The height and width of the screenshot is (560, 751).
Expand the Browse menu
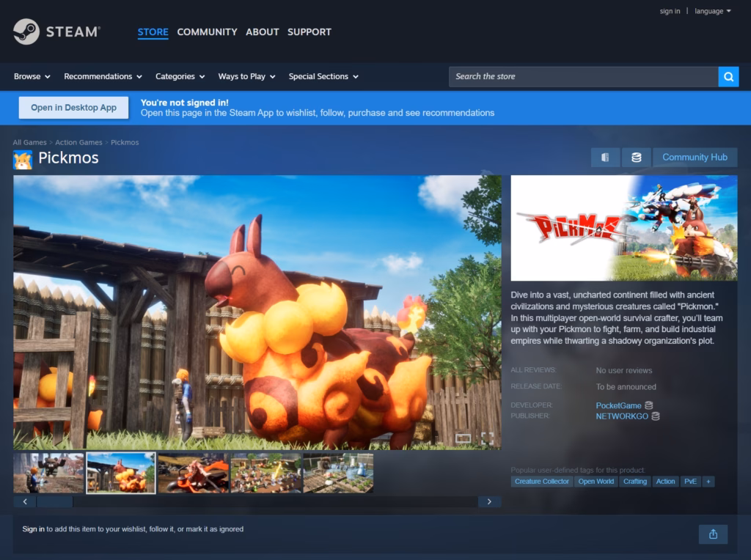coord(32,76)
